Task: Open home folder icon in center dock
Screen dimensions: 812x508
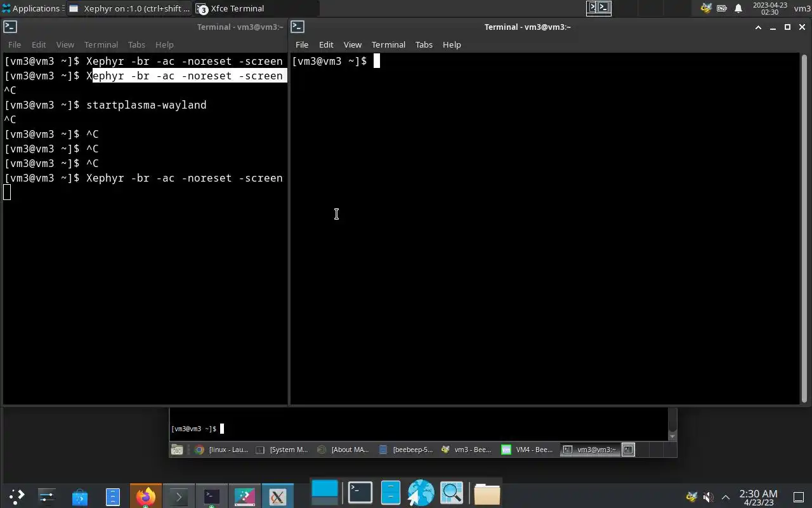Action: 487,493
